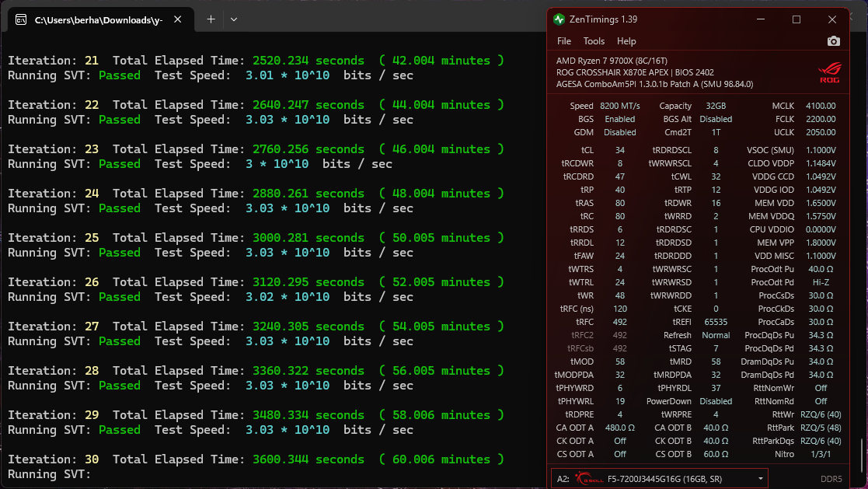The height and width of the screenshot is (489, 868).
Task: Close the ZenTimings window
Action: 832,19
